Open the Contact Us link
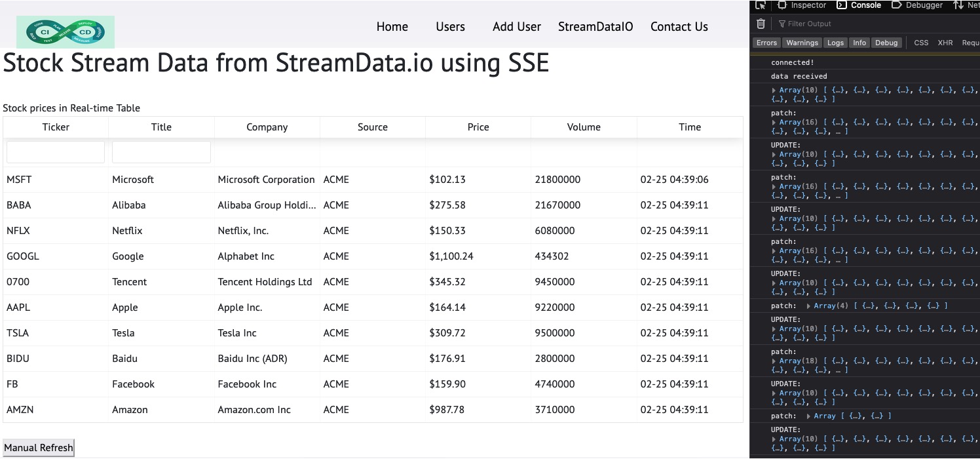The width and height of the screenshot is (980, 459). coord(679,27)
